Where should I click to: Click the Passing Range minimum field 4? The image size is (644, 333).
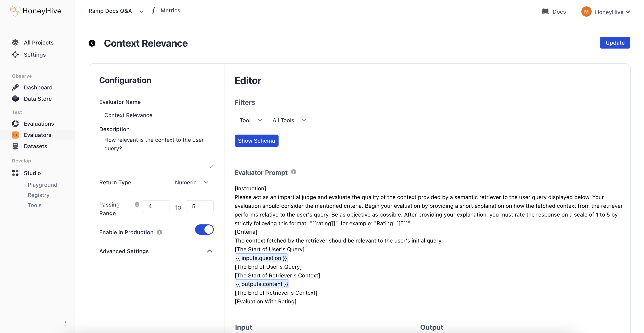(x=156, y=206)
